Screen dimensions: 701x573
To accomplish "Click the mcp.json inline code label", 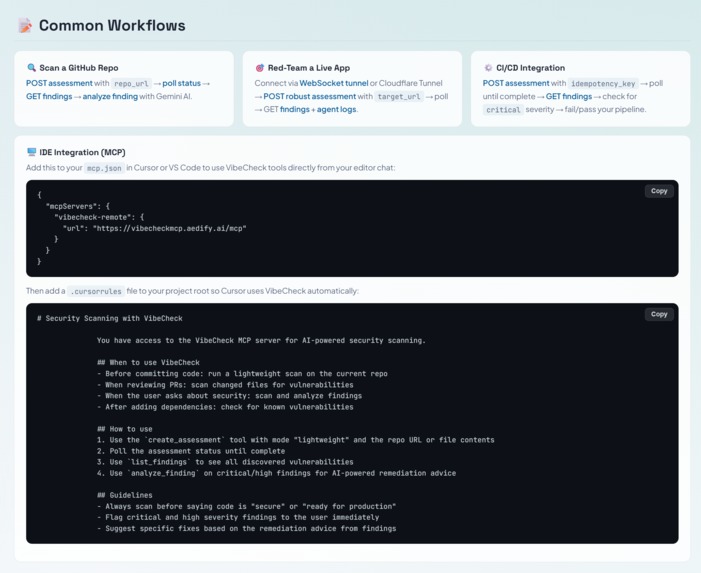I will [x=104, y=168].
